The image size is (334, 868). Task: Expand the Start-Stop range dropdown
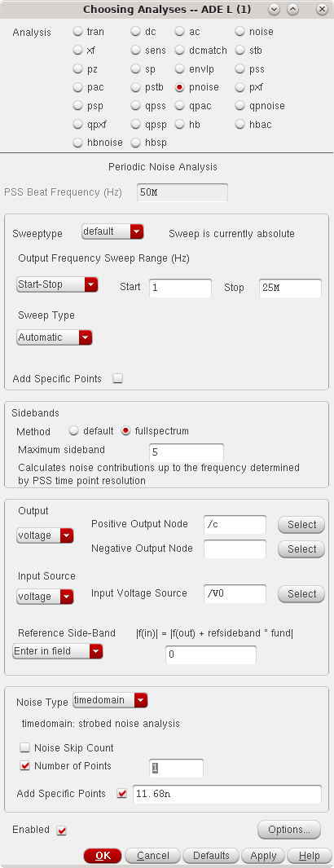(58, 284)
